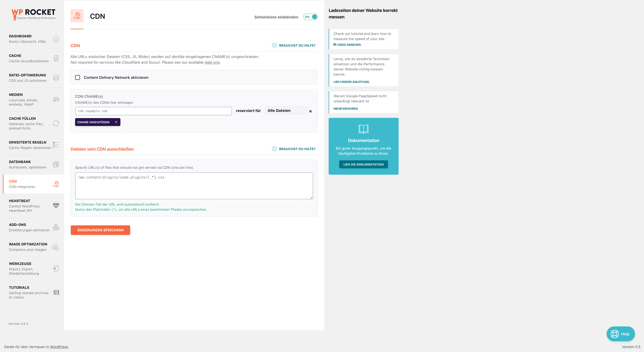Click the Medien images icon

[x=56, y=99]
